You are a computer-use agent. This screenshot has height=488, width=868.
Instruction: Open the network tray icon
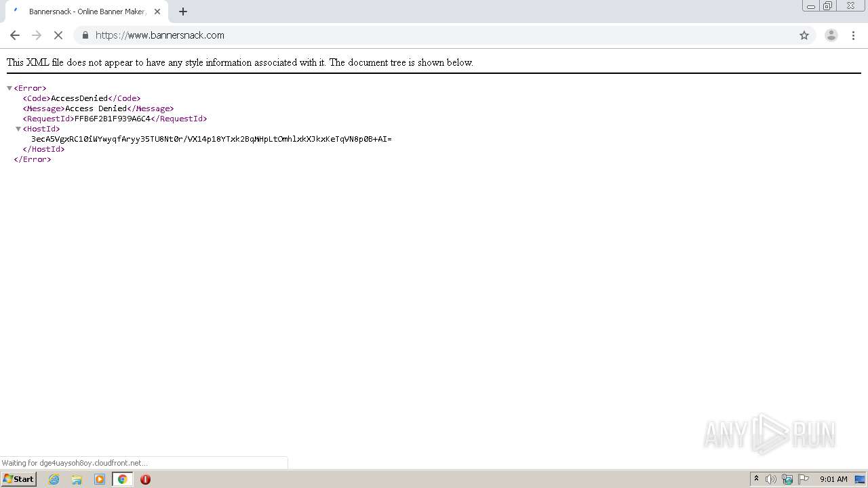pos(787,479)
